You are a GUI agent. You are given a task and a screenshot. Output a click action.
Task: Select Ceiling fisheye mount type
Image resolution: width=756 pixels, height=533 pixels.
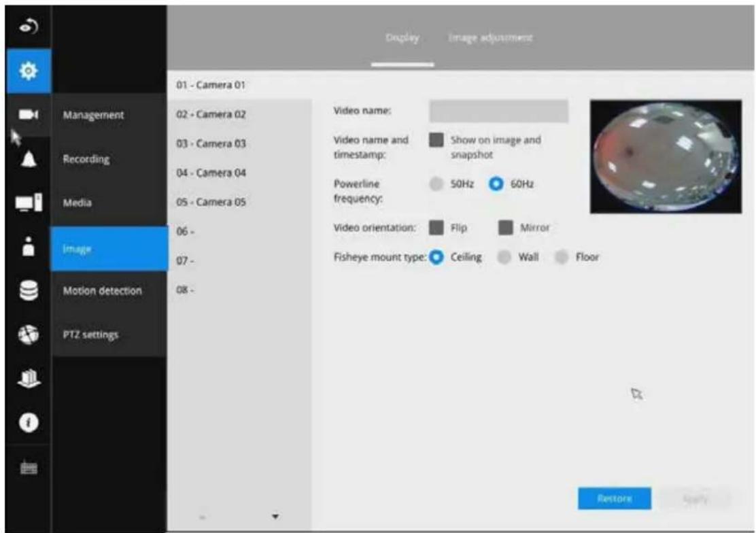pos(436,257)
